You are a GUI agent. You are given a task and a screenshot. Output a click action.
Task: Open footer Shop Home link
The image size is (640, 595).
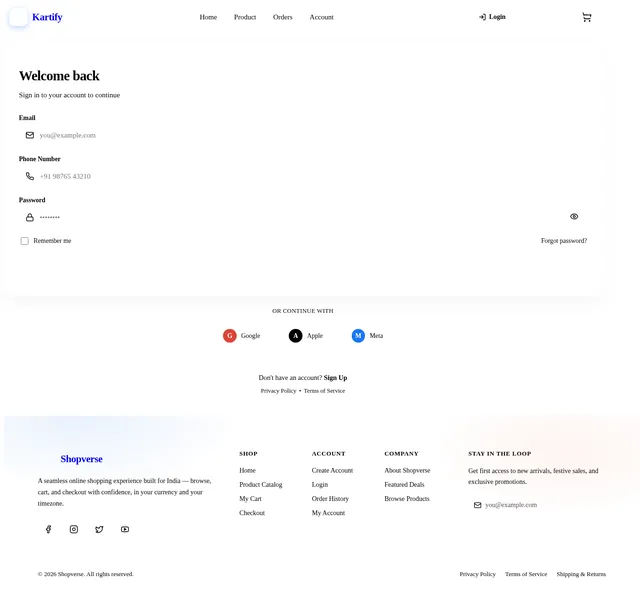(x=247, y=471)
